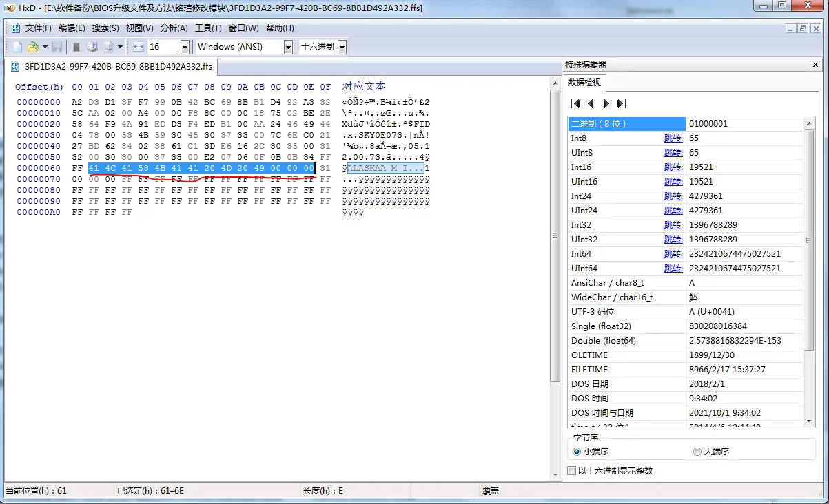Click the grayed save disk icon
829x504 pixels.
coord(57,47)
